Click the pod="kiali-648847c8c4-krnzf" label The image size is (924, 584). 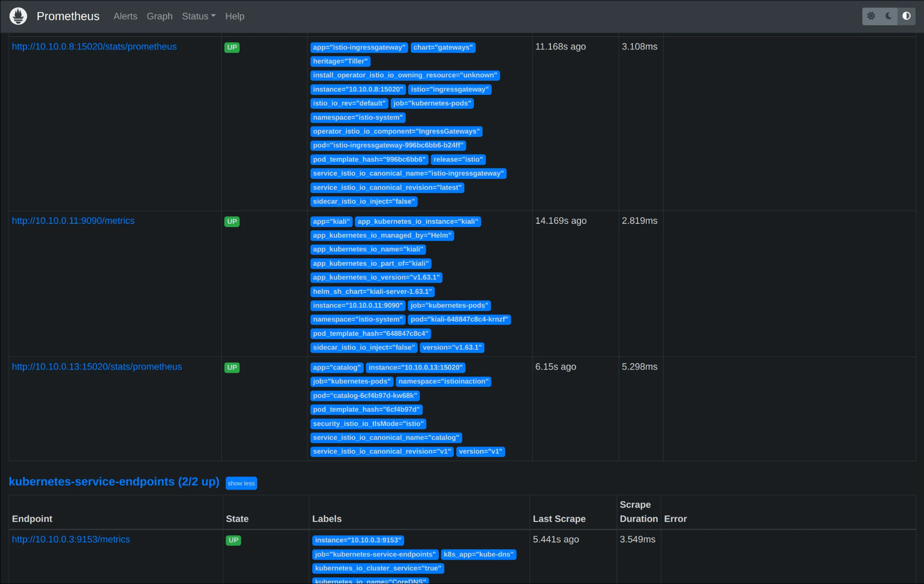tap(459, 320)
